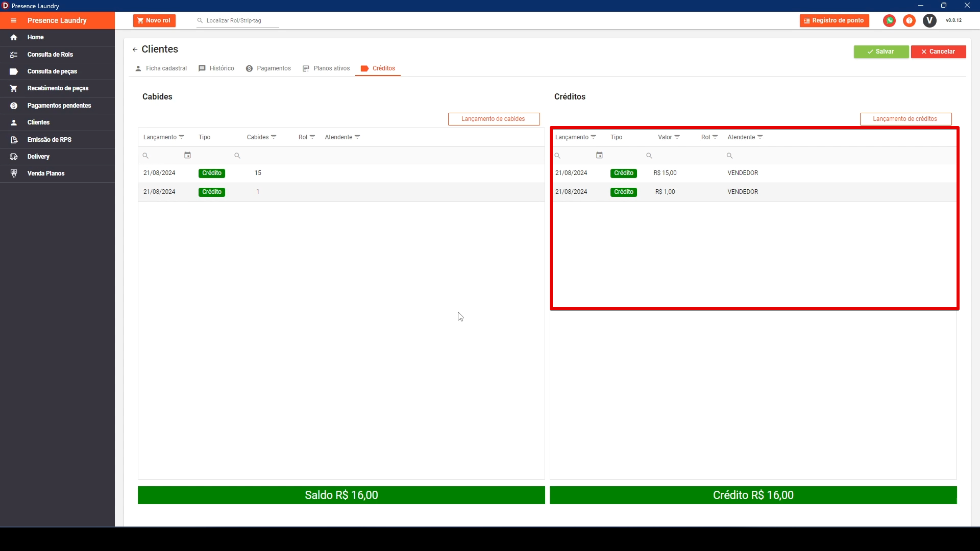Click the Delivery truck icon
The image size is (980, 551).
14,157
